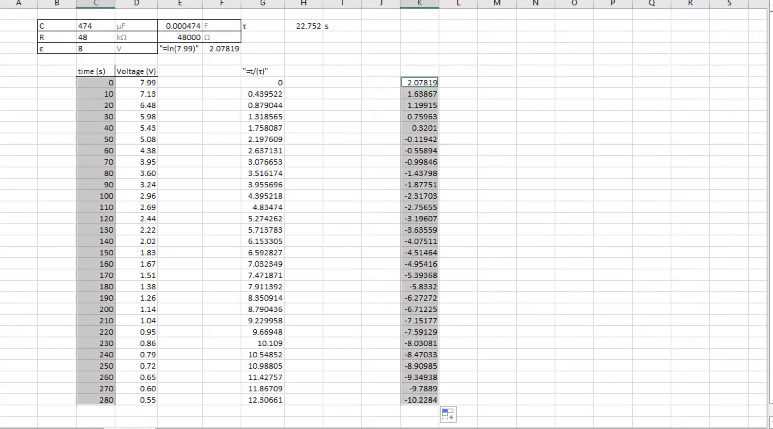
Task: Click column K value -9.7889
Action: [420, 389]
